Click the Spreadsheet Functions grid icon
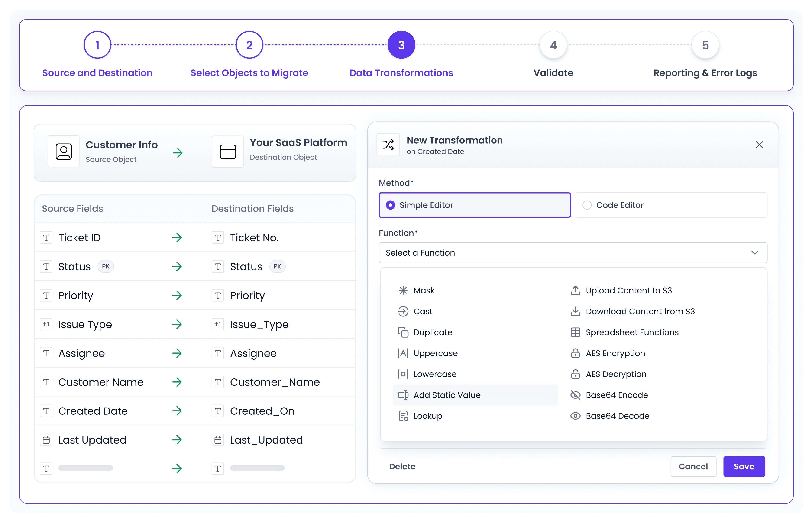 [575, 332]
